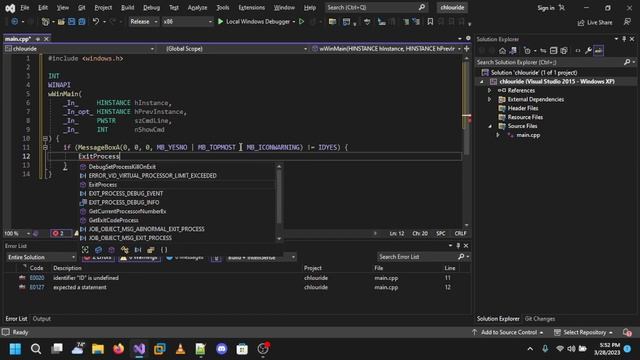Image resolution: width=640 pixels, height=360 pixels.
Task: Click the Home icon in Solution Explorer
Action: [x=502, y=51]
